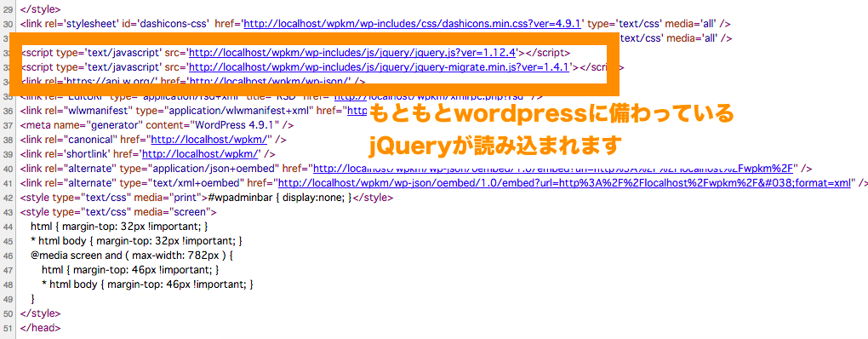Click line number 41 in the gutter

[x=7, y=183]
